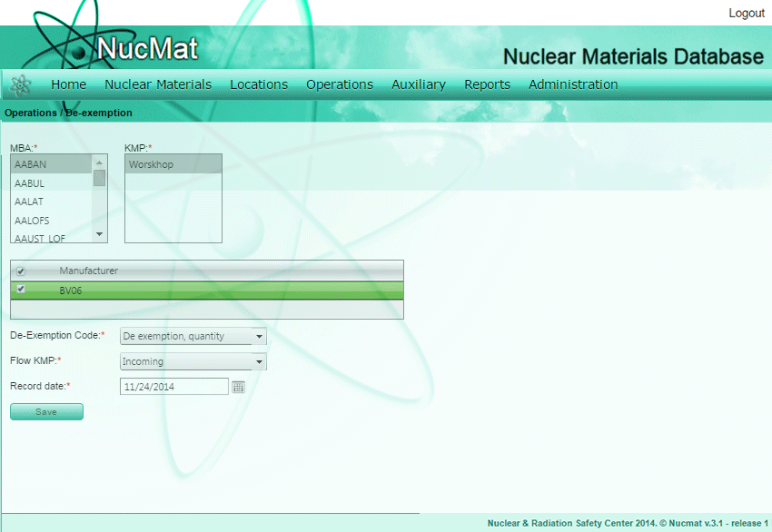Open the Nuclear Materials menu

[x=158, y=84]
